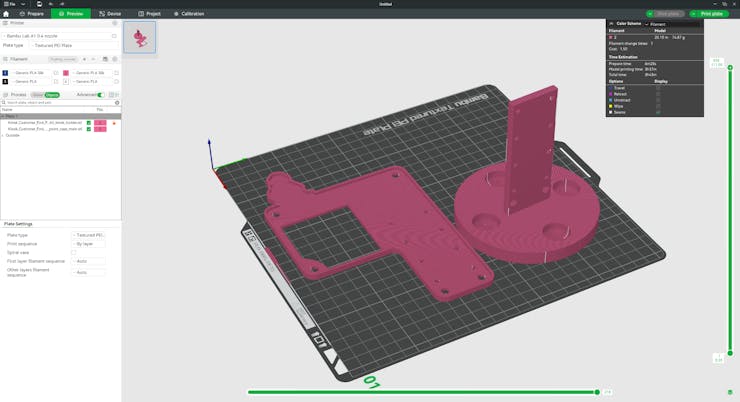Screen dimensions: 740x402
Task: Click the plus icon atop vertical layer slider
Action: tap(730, 68)
